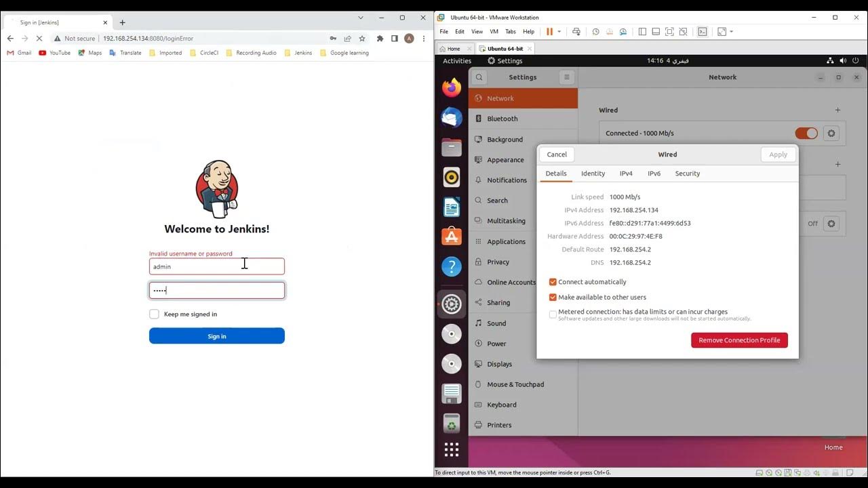Open Chrome tab search chevron
868x488 pixels.
point(361,18)
